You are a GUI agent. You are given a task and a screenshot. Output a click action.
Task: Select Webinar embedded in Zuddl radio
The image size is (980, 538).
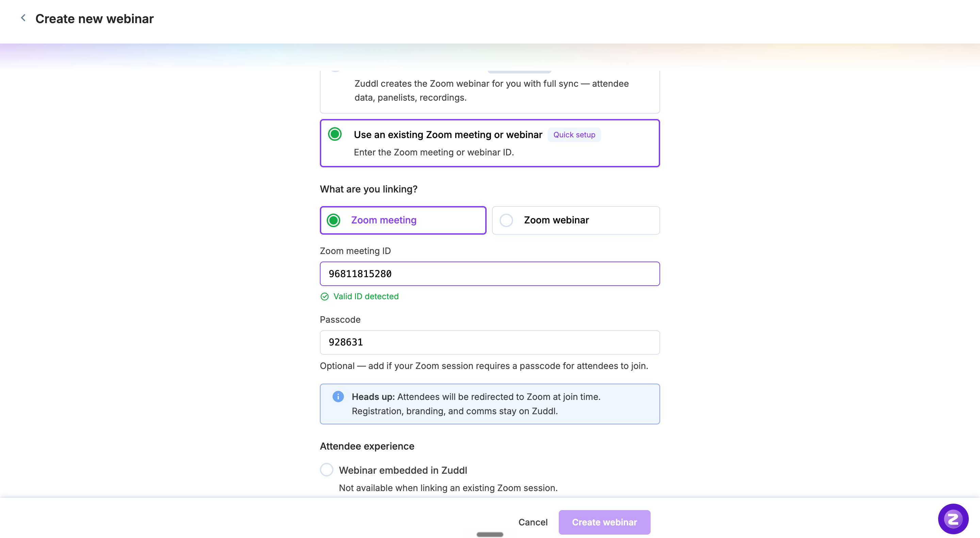(326, 470)
